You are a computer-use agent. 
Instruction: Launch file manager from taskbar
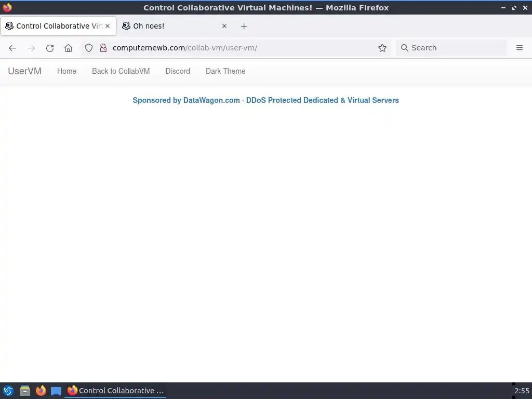pyautogui.click(x=25, y=391)
